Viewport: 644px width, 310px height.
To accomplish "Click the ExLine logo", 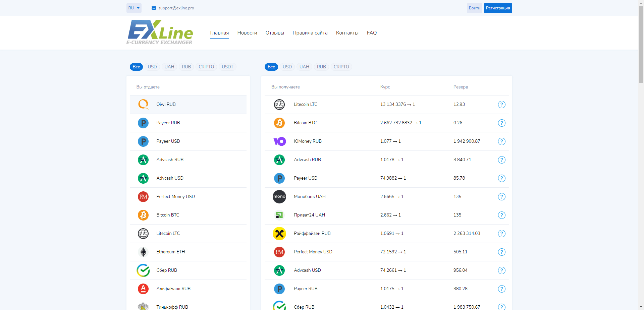I will [x=160, y=32].
